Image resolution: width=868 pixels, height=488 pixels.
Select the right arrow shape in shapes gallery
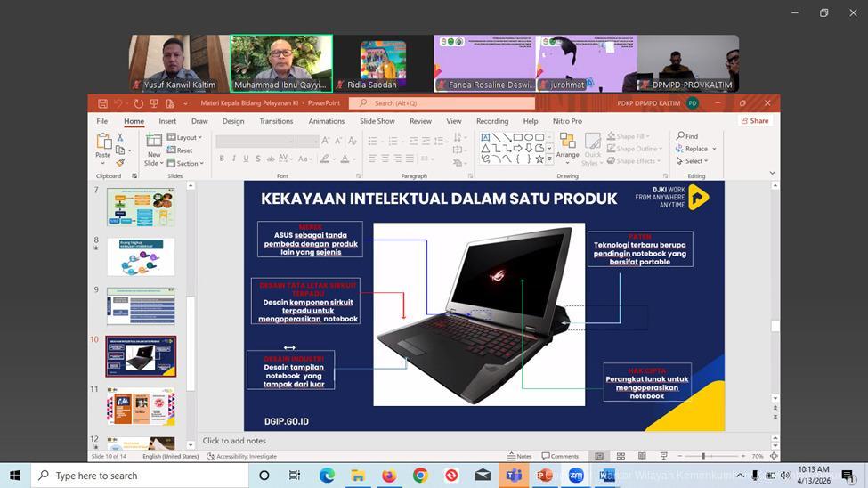(517, 149)
